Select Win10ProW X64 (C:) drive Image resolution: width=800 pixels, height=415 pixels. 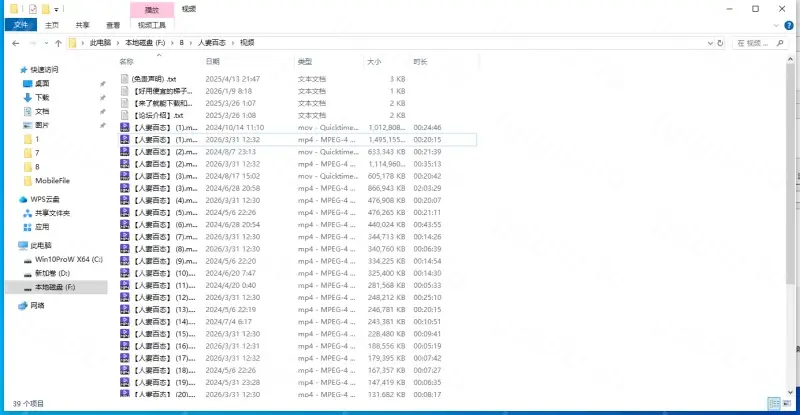click(x=69, y=259)
